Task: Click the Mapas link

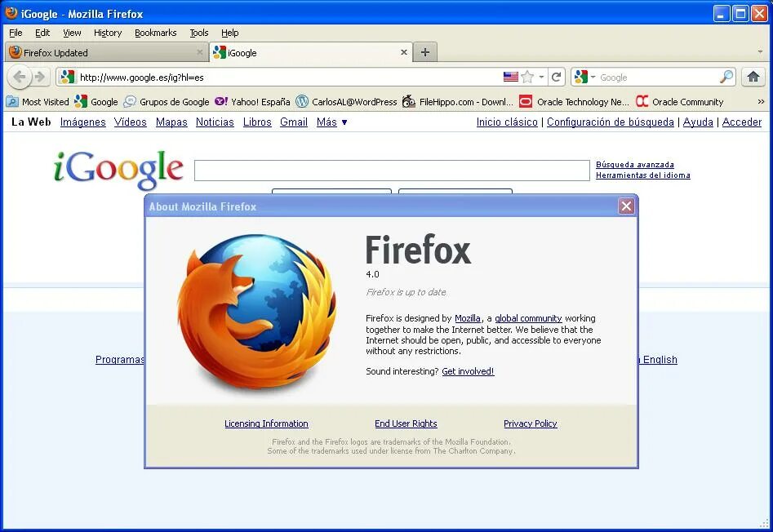Action: [171, 122]
